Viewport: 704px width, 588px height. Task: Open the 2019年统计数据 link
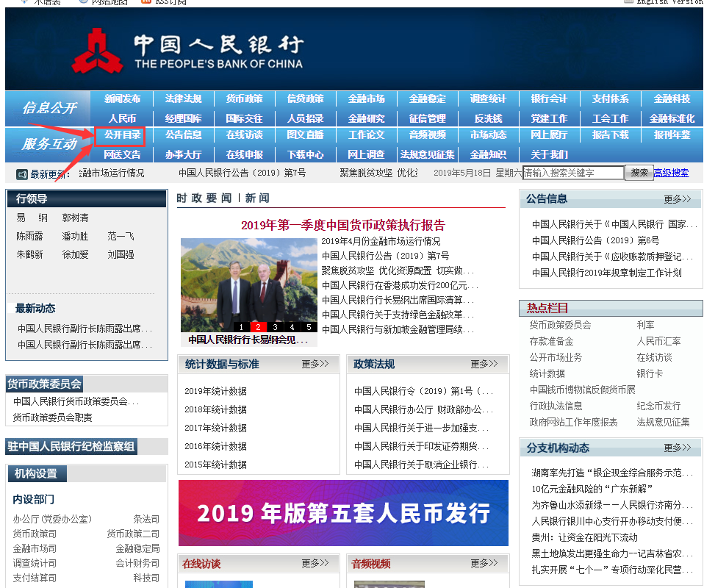pos(215,391)
